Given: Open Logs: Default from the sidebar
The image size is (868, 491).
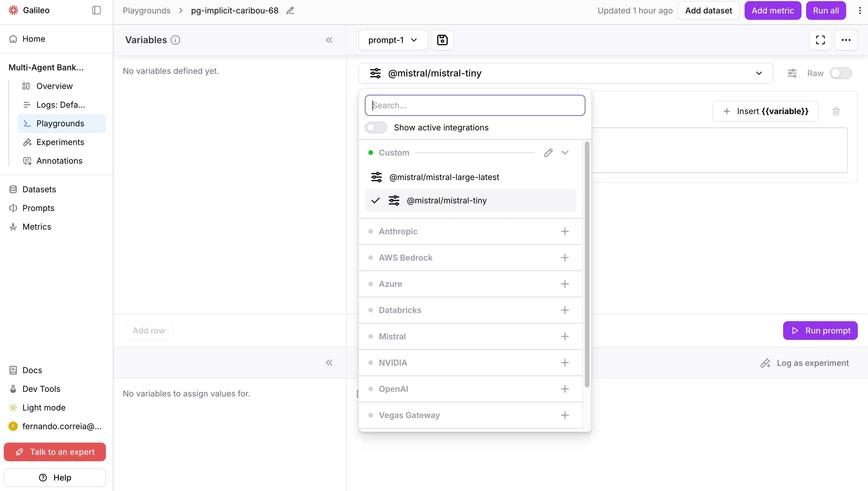Looking at the screenshot, I should coord(61,104).
